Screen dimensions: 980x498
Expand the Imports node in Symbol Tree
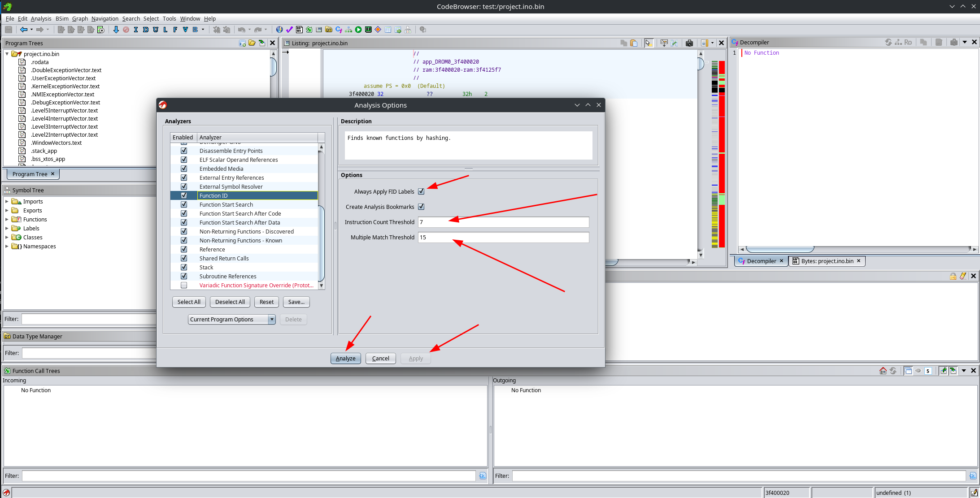coord(7,201)
